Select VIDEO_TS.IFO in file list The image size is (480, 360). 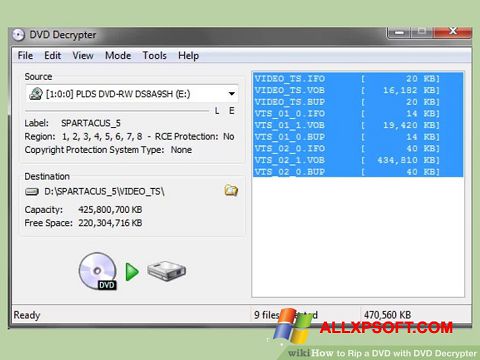358,79
